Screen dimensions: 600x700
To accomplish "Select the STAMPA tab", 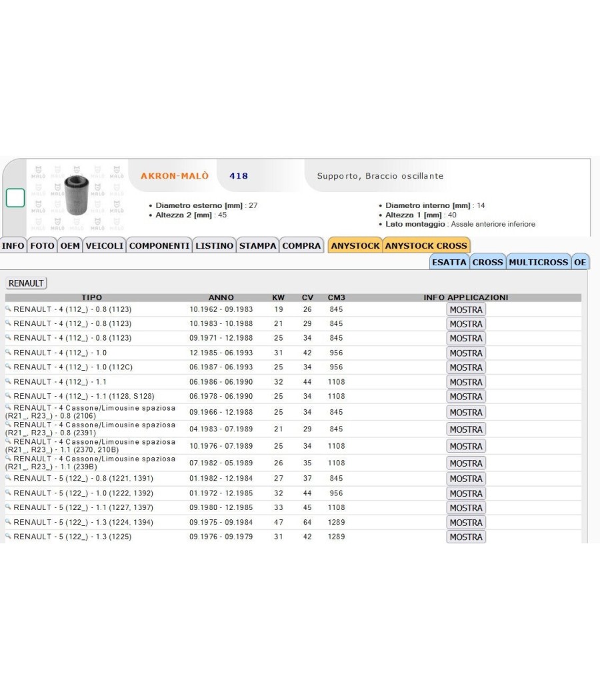I will (257, 245).
